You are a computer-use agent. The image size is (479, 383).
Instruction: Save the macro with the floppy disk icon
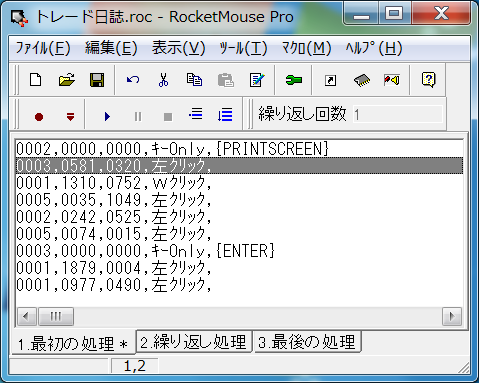click(97, 80)
